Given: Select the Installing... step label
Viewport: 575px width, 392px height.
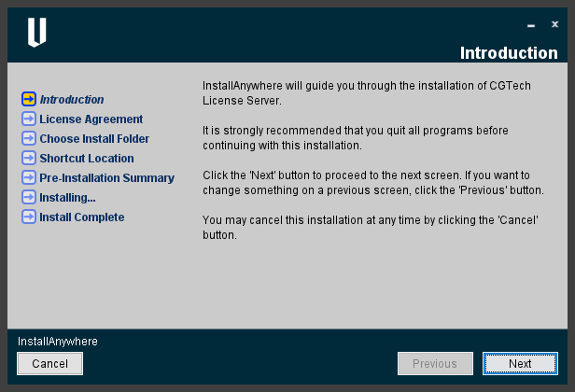Looking at the screenshot, I should coord(67,198).
